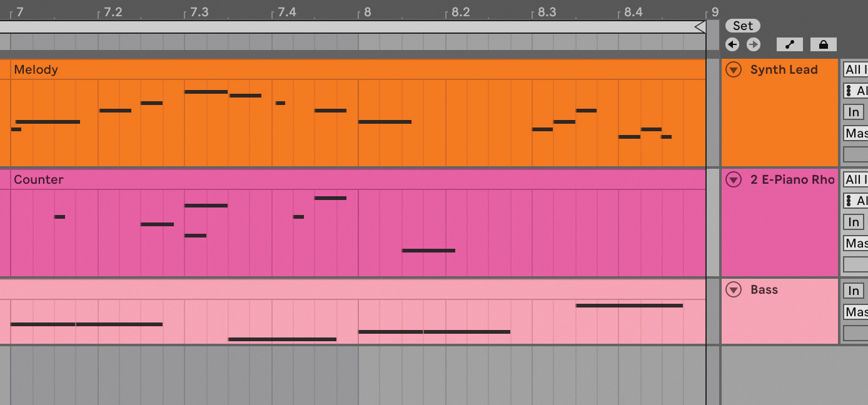
Task: Click the Set locator button
Action: pos(742,26)
